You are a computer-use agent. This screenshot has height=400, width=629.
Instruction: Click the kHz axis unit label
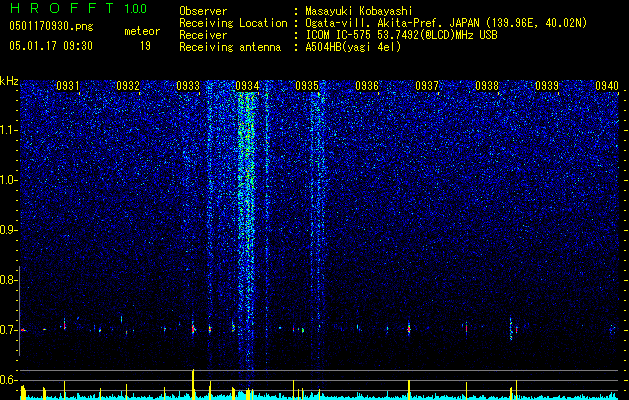[9, 81]
